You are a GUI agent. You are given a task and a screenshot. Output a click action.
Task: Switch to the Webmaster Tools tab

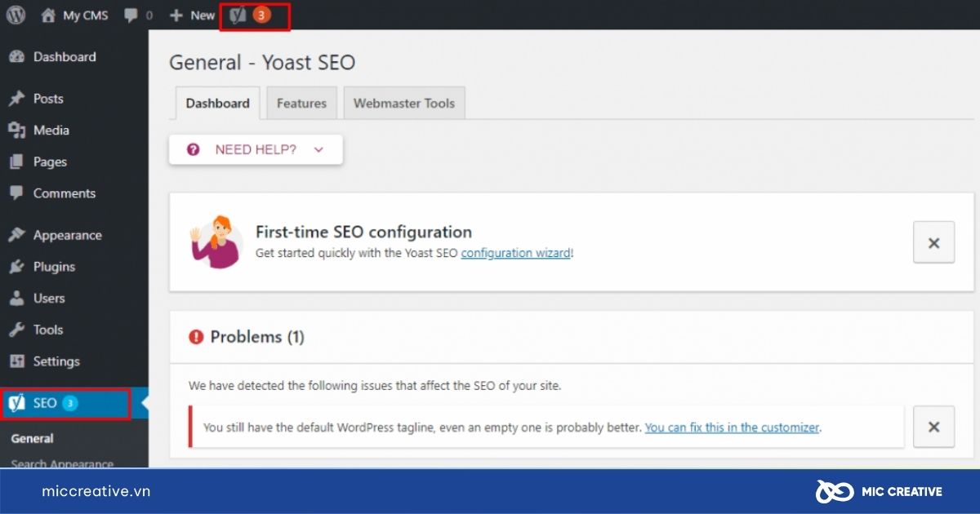404,104
